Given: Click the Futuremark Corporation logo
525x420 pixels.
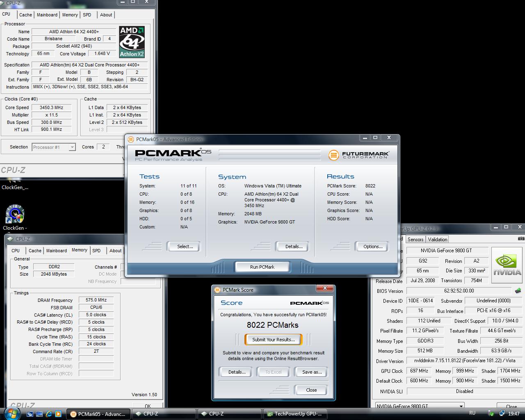Looking at the screenshot, I should pos(359,155).
